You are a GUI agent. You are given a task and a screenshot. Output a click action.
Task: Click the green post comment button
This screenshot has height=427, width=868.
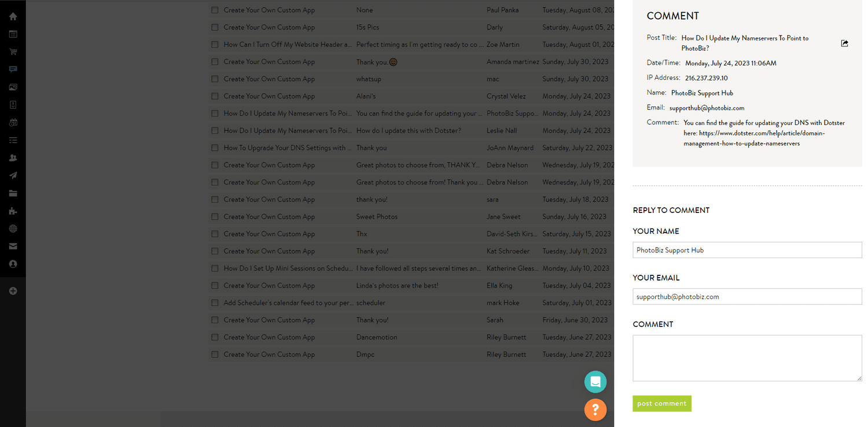[662, 403]
